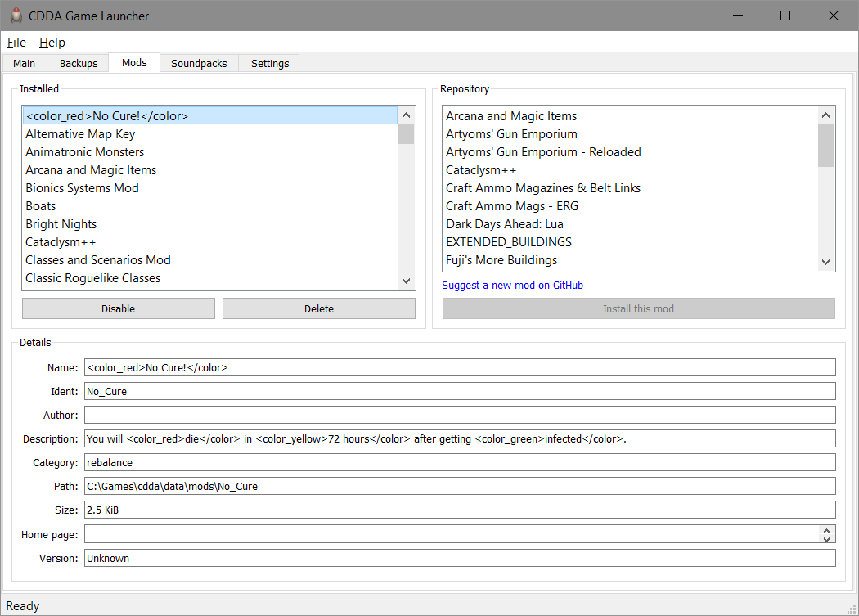
Task: Switch to the Backups tab
Action: click(x=79, y=63)
